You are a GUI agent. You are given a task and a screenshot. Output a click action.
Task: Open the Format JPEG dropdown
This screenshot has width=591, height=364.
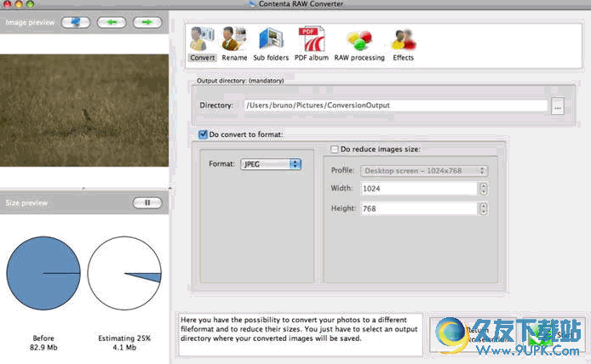click(x=271, y=164)
